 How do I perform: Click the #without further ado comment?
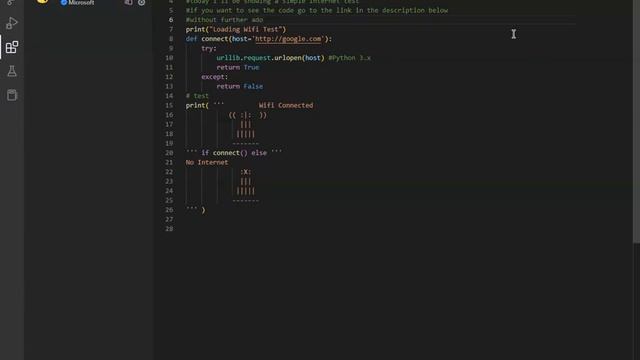tap(224, 20)
